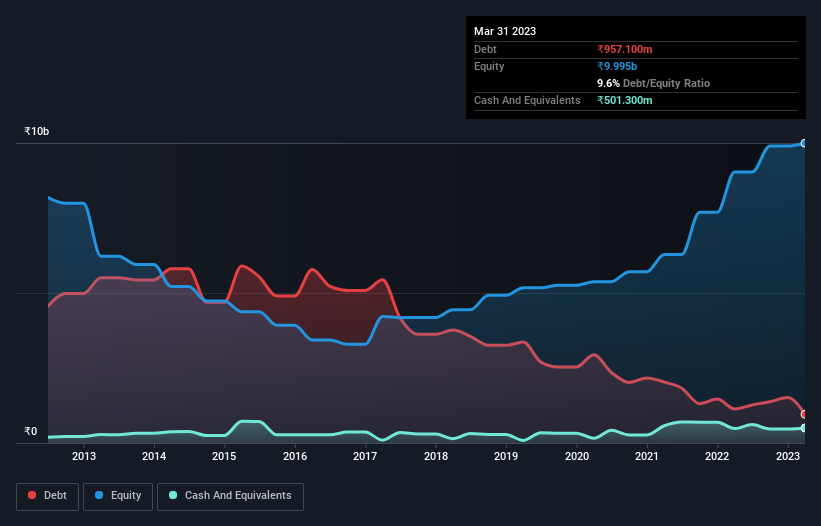Toggle Cash And Equivalents legend button
The height and width of the screenshot is (526, 821).
tap(230, 496)
